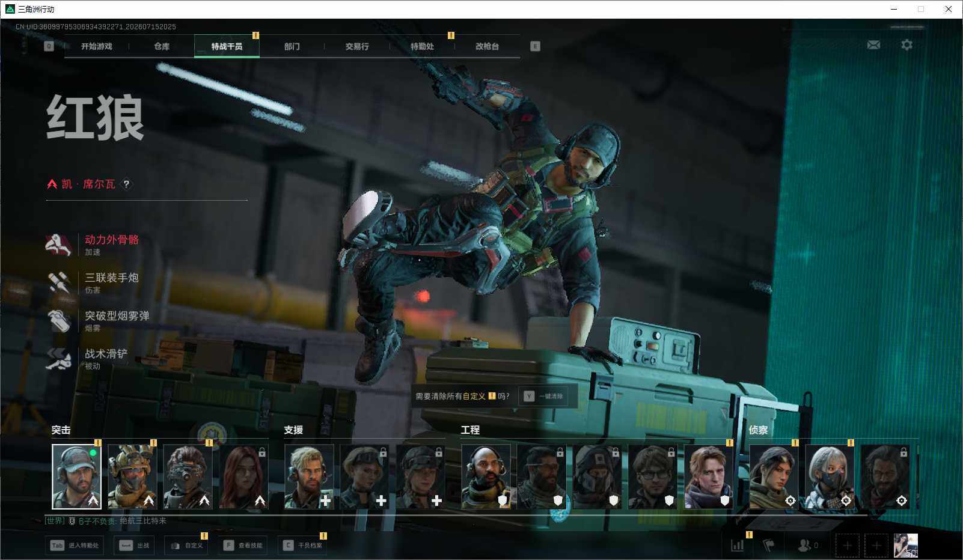The width and height of the screenshot is (963, 560).
Task: Select the white-haired masked 侦察 operator
Action: (x=830, y=476)
